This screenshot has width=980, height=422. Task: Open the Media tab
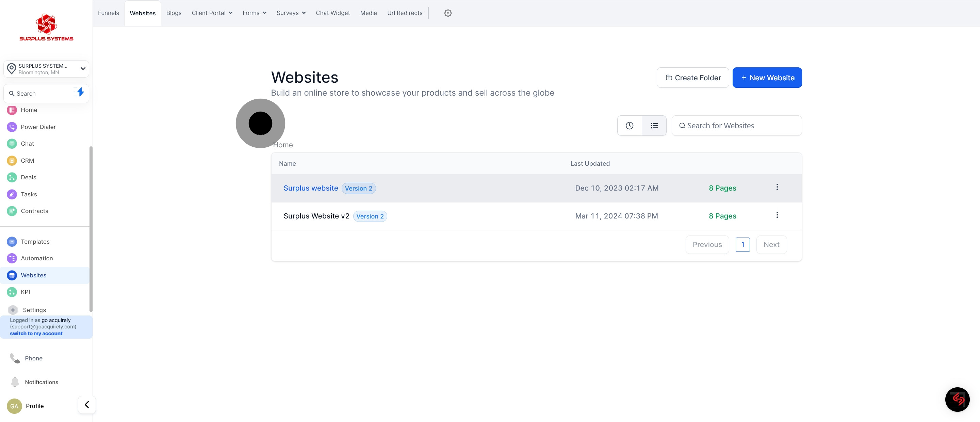pyautogui.click(x=368, y=13)
